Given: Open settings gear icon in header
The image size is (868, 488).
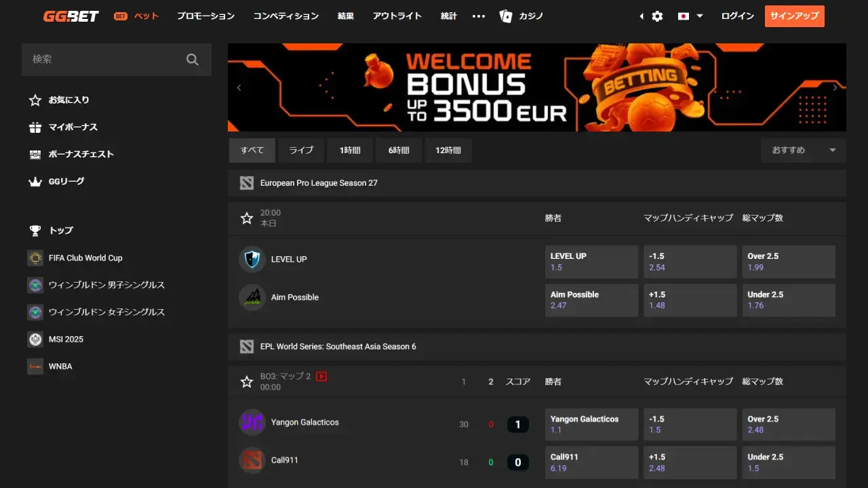Looking at the screenshot, I should click(657, 16).
